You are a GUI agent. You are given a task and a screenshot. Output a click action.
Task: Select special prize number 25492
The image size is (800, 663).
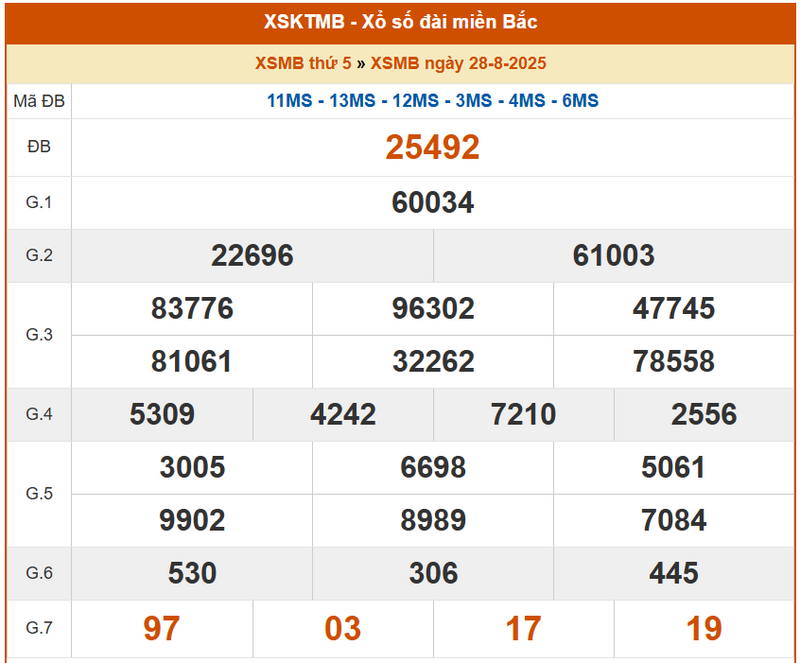click(432, 148)
